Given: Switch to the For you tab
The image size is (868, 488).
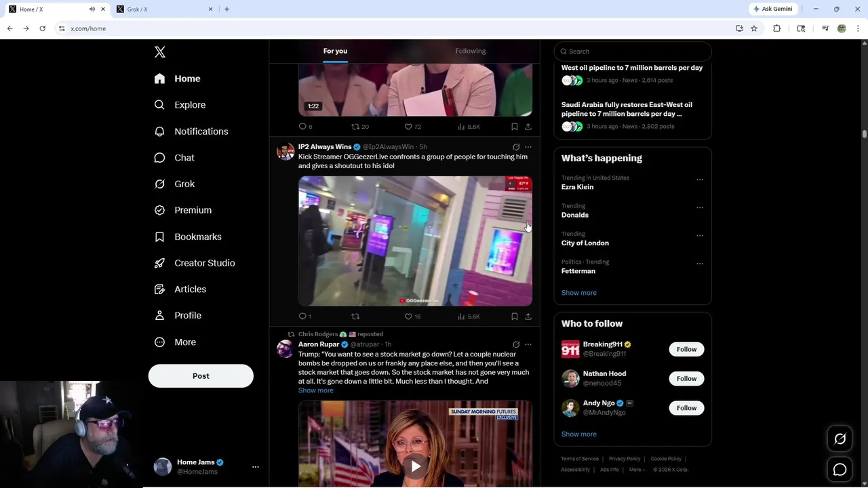Looking at the screenshot, I should pos(335,51).
